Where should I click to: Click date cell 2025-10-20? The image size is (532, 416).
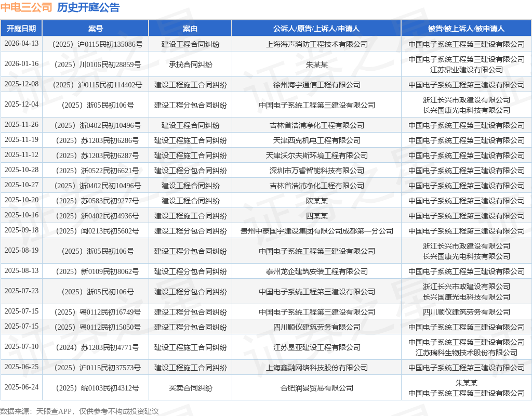(x=21, y=200)
